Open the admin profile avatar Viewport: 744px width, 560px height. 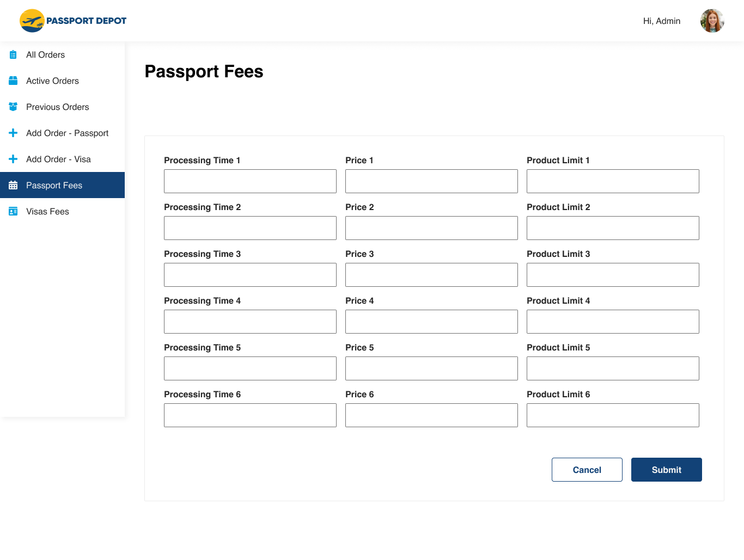712,21
